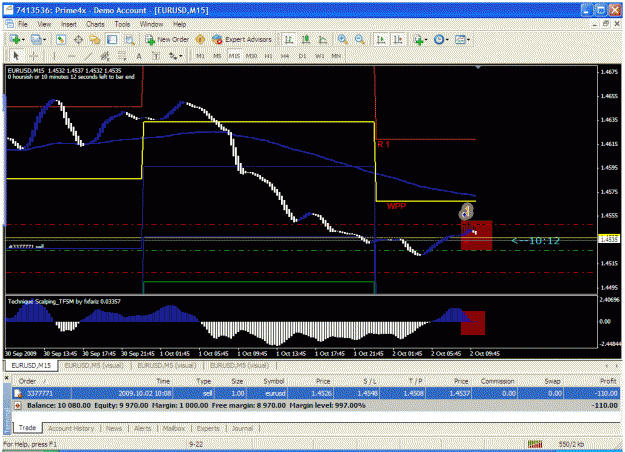Select the Equidistant Channel tool
Viewport: 625px width, 452px height.
(105, 56)
